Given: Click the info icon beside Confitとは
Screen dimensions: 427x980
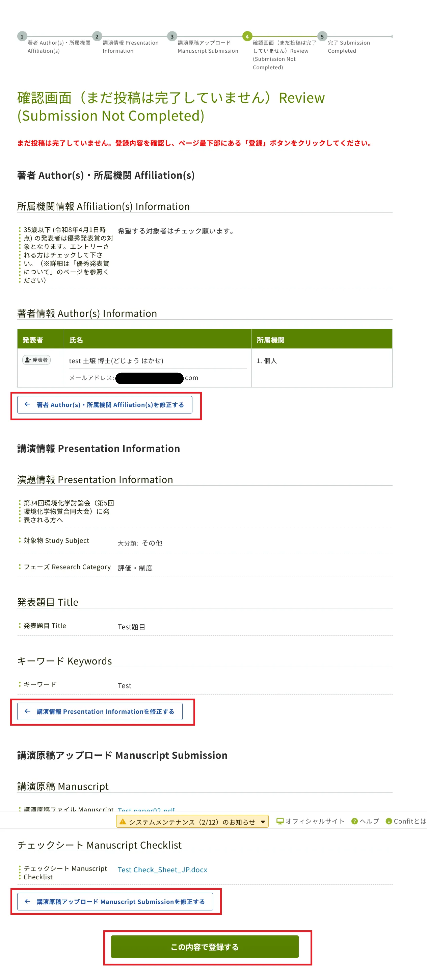Looking at the screenshot, I should [389, 821].
